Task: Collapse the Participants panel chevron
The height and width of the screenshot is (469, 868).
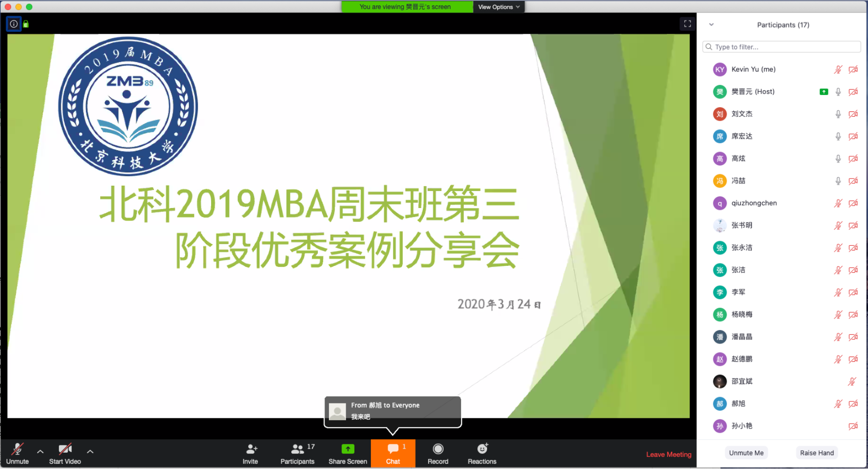Action: point(711,24)
